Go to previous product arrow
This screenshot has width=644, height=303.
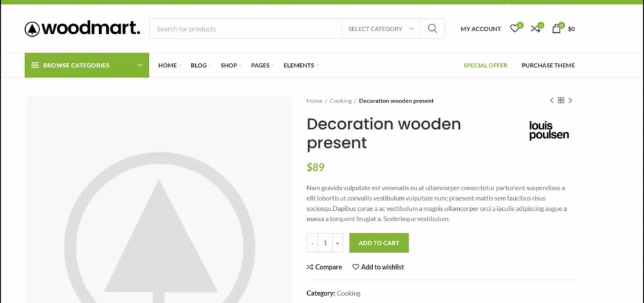coord(552,101)
